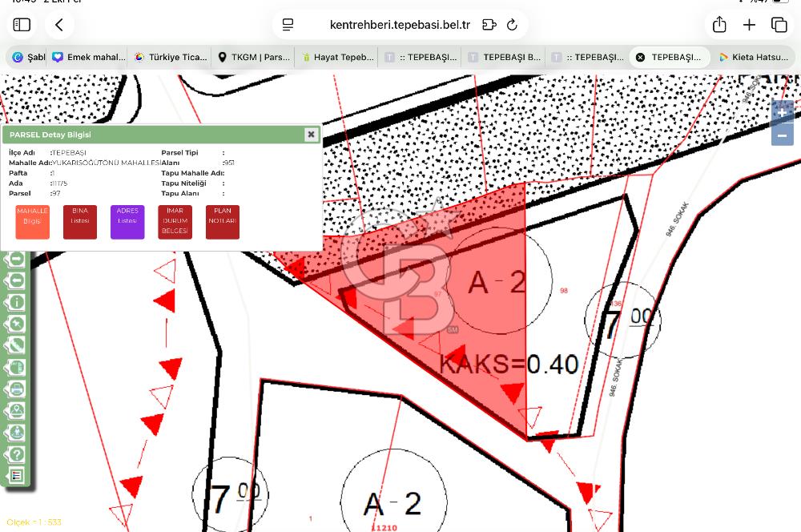Image resolution: width=801 pixels, height=532 pixels.
Task: Switch to the Hayat Tepebaşı tab
Action: click(x=337, y=58)
